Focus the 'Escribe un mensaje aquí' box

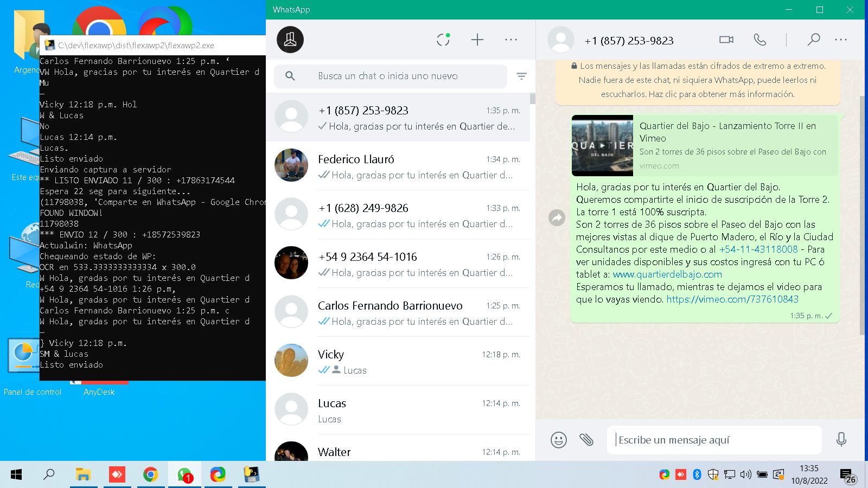pyautogui.click(x=714, y=440)
